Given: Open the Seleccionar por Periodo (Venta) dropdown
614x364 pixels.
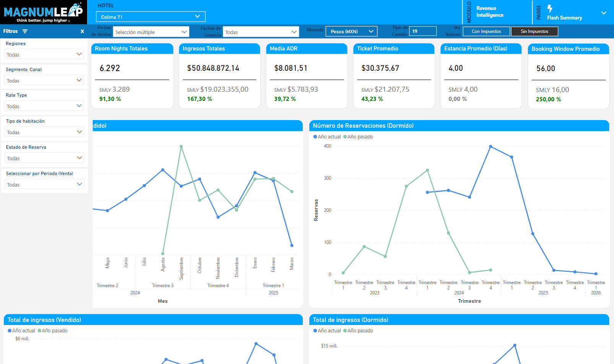Looking at the screenshot, I should click(x=44, y=184).
